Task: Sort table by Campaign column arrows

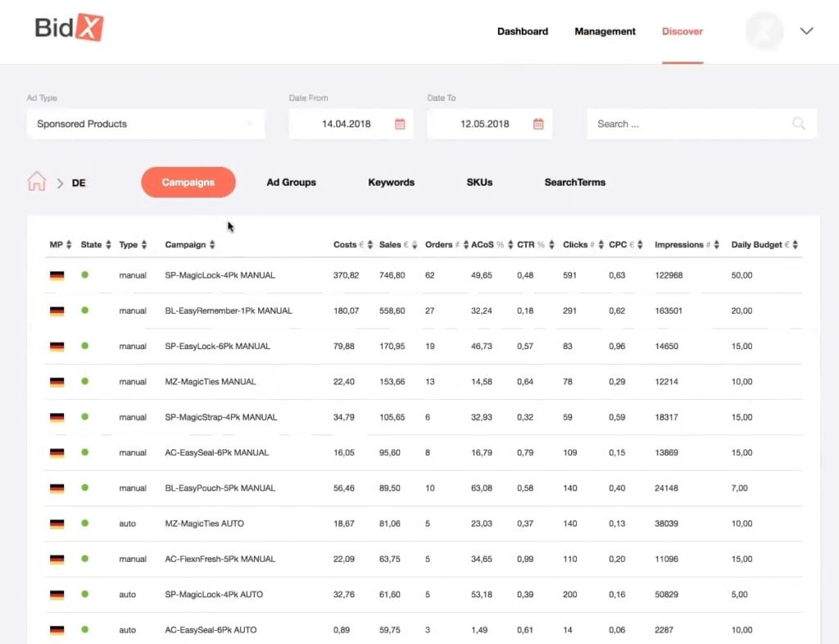Action: coord(212,245)
